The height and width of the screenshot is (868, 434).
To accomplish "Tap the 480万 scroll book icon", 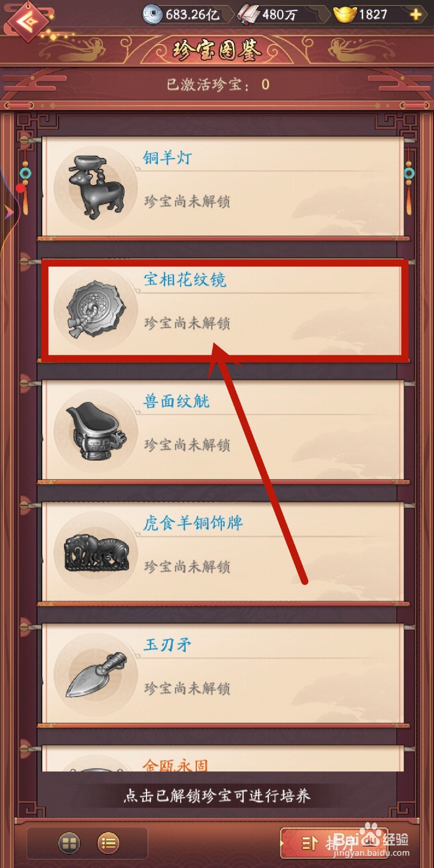I will point(249,15).
